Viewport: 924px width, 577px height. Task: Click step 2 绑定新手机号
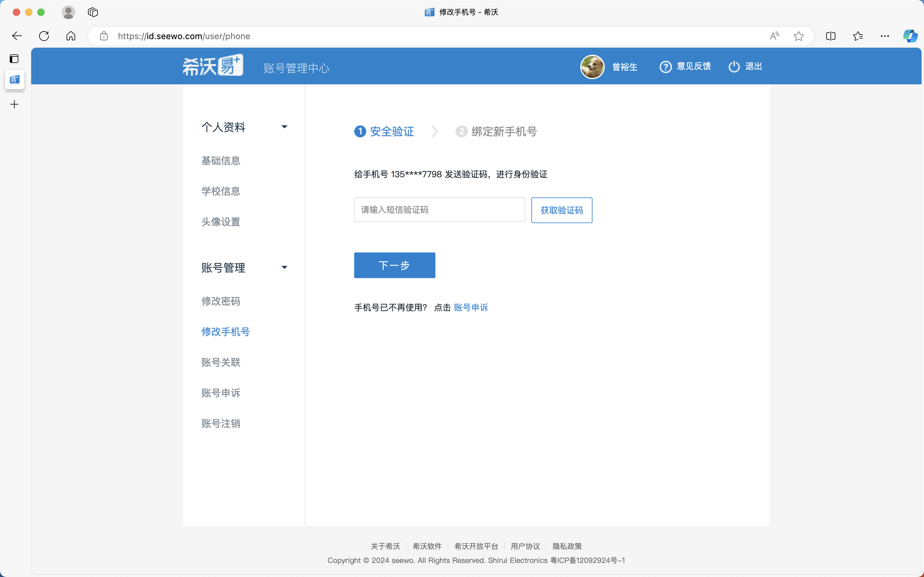(x=496, y=132)
